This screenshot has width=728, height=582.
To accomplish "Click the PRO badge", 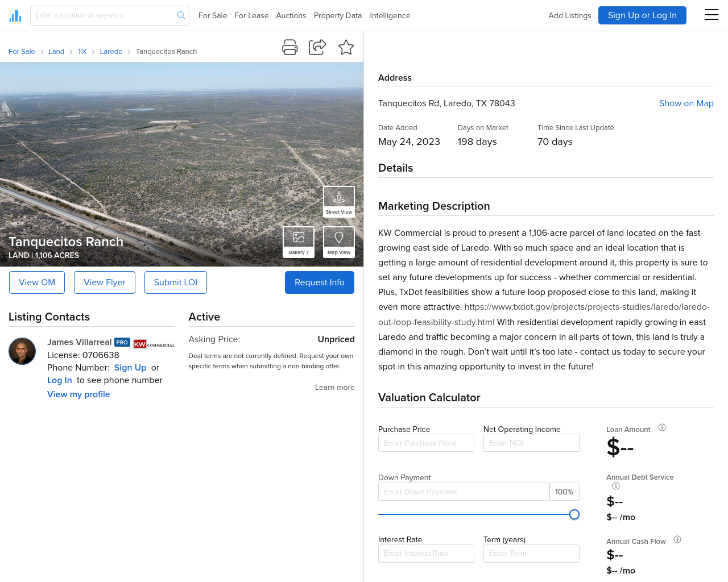I will pos(122,342).
